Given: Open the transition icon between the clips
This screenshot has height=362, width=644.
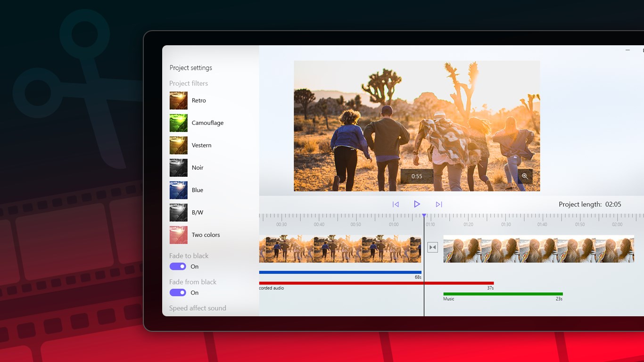Looking at the screenshot, I should (432, 247).
